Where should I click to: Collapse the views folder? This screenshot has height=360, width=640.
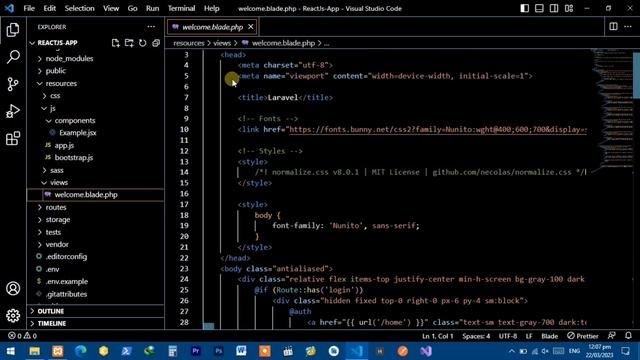point(96,182)
